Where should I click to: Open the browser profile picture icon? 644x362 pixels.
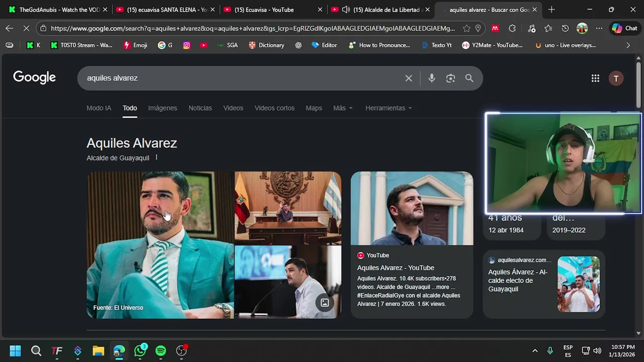pos(582,29)
